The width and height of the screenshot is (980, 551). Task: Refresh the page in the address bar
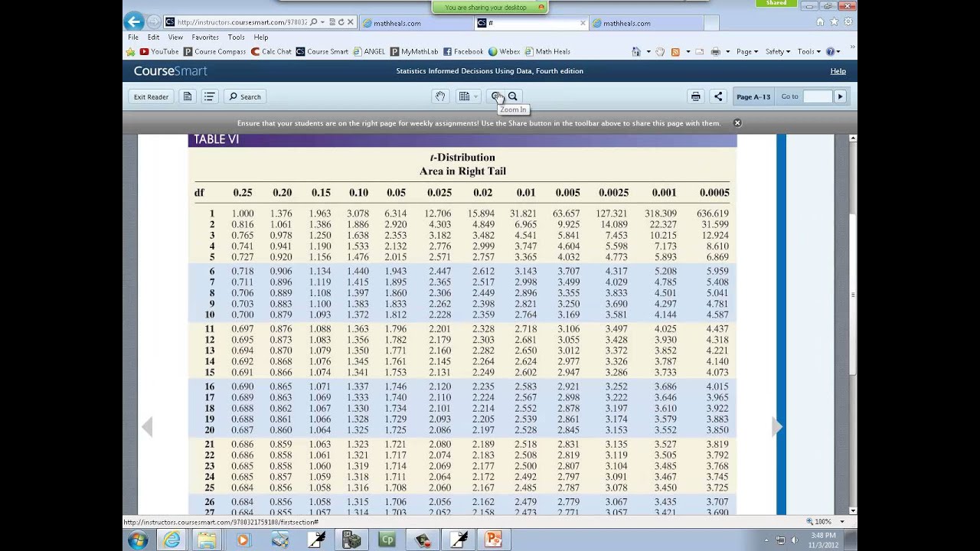pyautogui.click(x=341, y=22)
